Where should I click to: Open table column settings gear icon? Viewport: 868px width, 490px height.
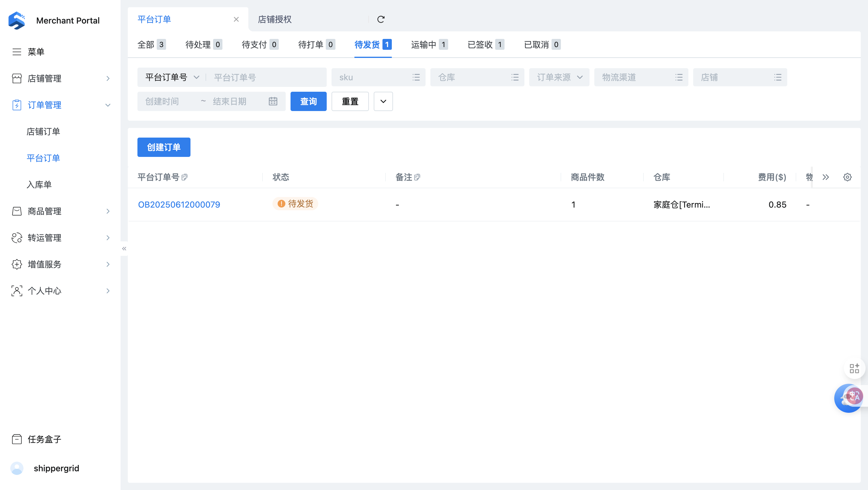coord(847,177)
